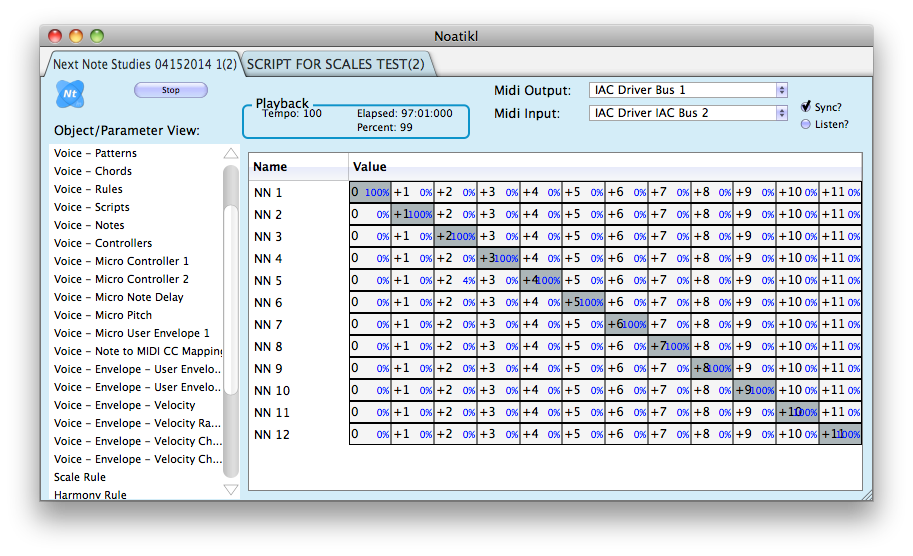This screenshot has width=913, height=556.
Task: Stop playback with the Stop button
Action: point(171,90)
